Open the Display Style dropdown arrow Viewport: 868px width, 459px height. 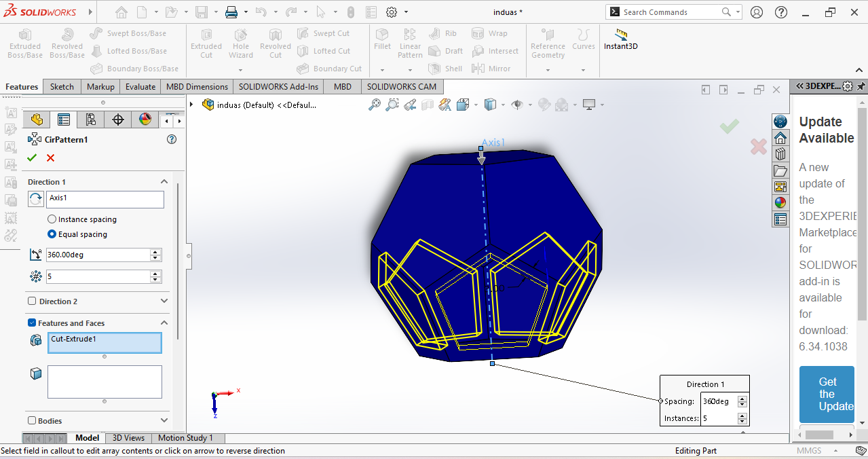coord(502,105)
